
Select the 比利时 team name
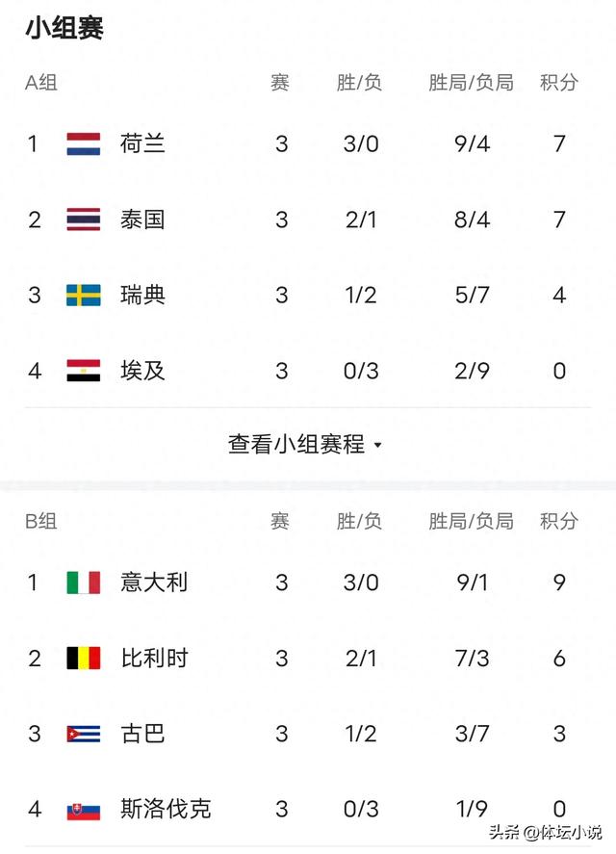[154, 658]
